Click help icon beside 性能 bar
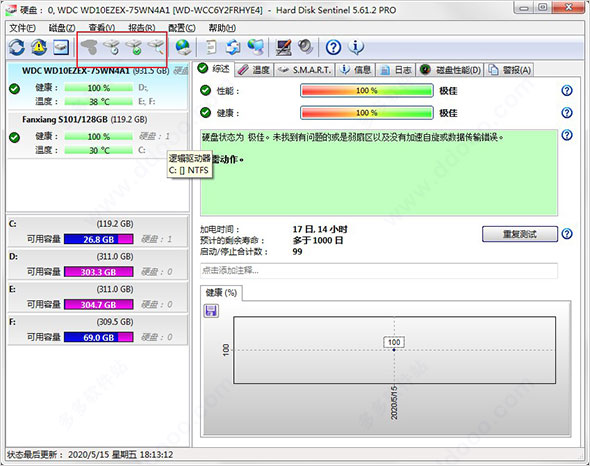 (x=567, y=91)
